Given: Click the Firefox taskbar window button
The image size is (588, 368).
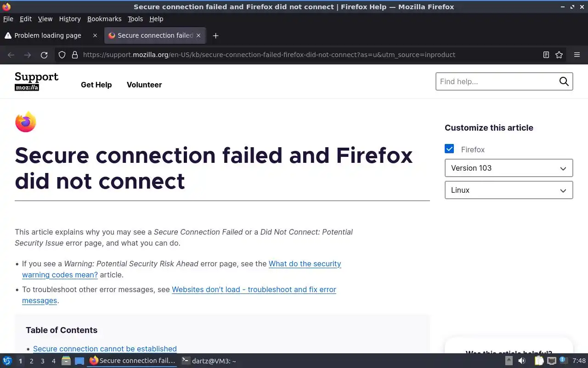Looking at the screenshot, I should pos(132,361).
